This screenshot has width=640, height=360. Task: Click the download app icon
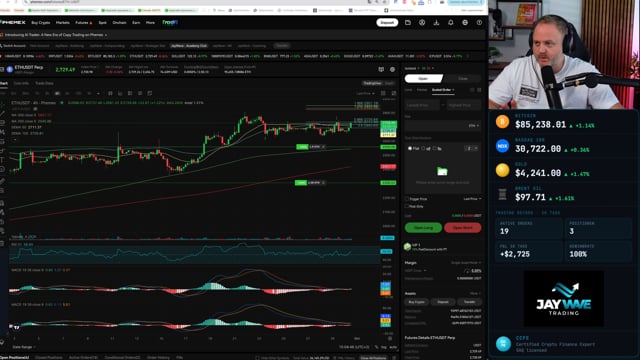[x=436, y=22]
